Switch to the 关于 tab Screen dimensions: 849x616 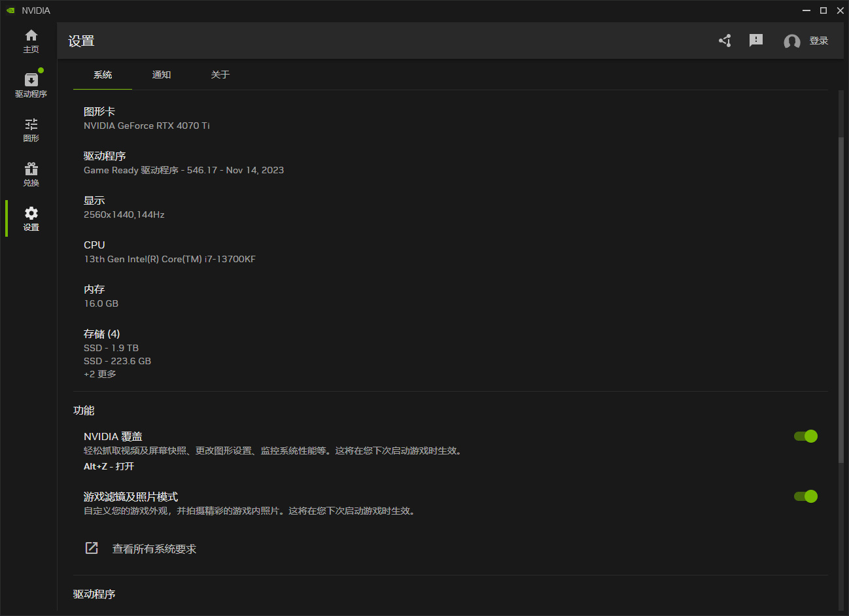pyautogui.click(x=220, y=75)
